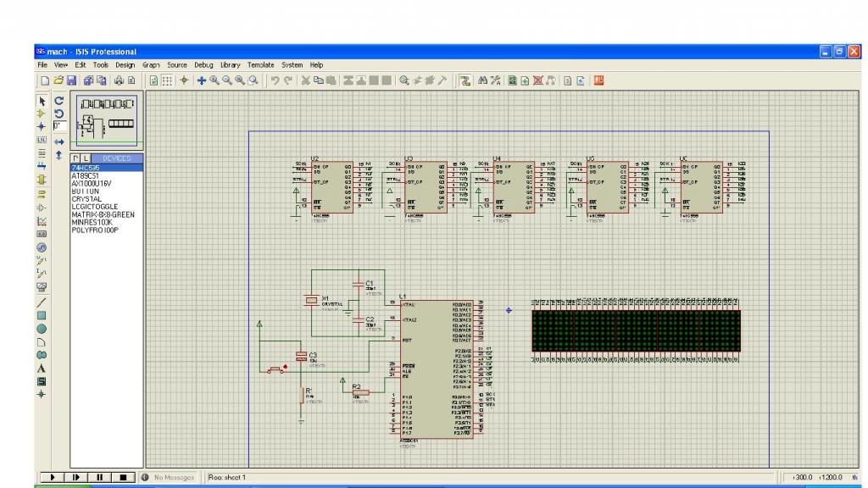Open the Library menu
The image size is (868, 488).
tap(231, 64)
